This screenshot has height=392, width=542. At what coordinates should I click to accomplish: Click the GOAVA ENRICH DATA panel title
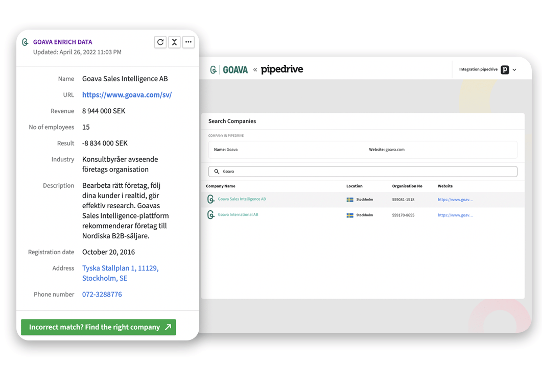(x=62, y=42)
